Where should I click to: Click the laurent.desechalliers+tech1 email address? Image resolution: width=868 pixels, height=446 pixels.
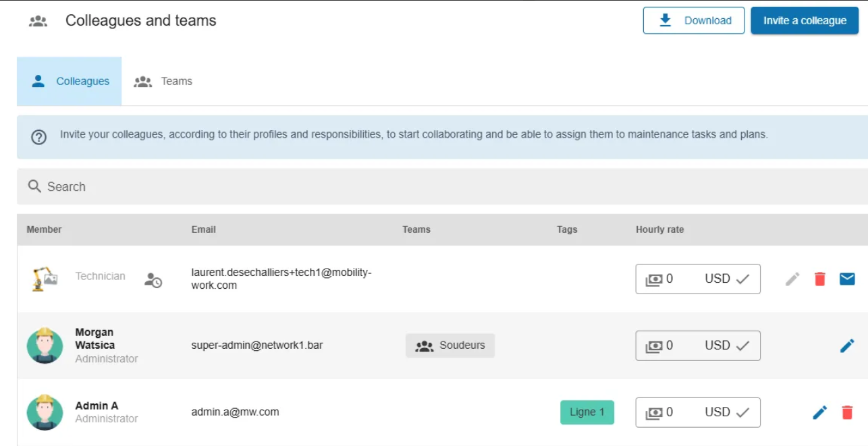click(281, 279)
